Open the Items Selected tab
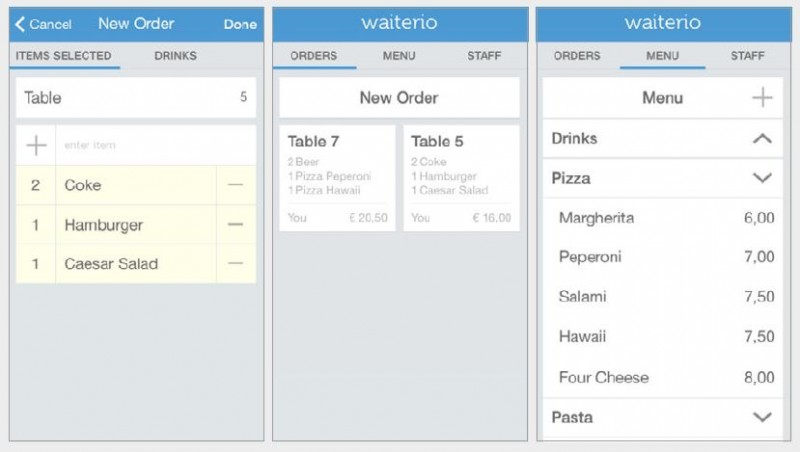This screenshot has width=800, height=452. pyautogui.click(x=64, y=56)
